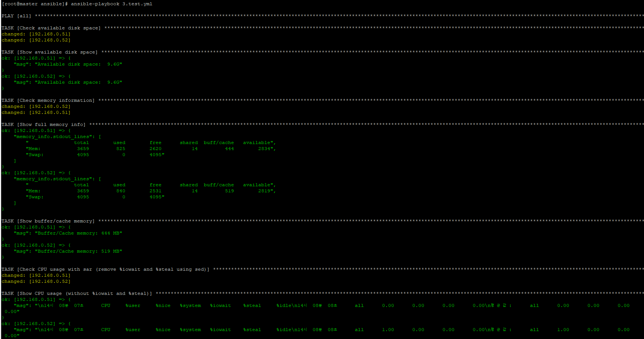
Task: Click changed: [192.168.0.52] under Check memory information
Action: pos(36,106)
